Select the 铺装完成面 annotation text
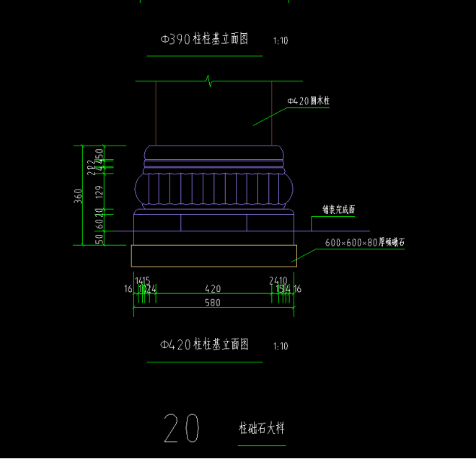This screenshot has width=476, height=459. coord(338,210)
